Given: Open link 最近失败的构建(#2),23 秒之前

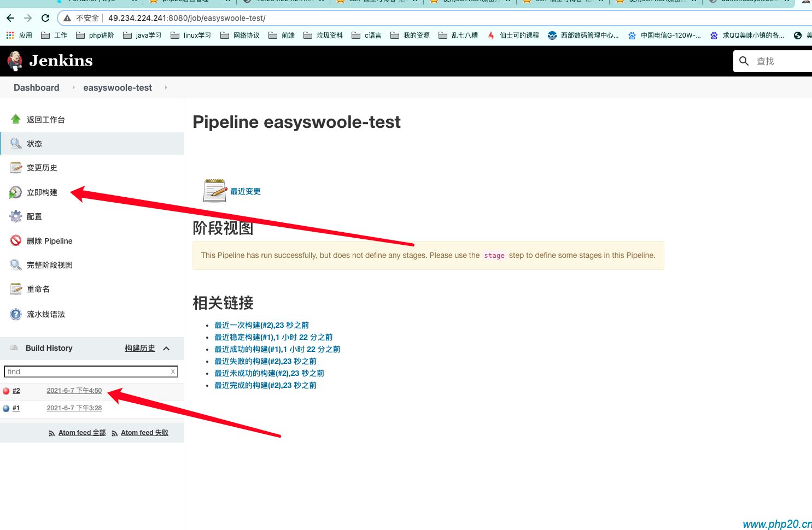Looking at the screenshot, I should [x=265, y=361].
